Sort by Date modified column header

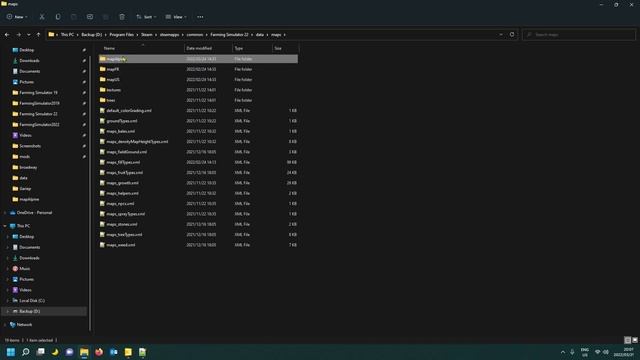[208, 48]
